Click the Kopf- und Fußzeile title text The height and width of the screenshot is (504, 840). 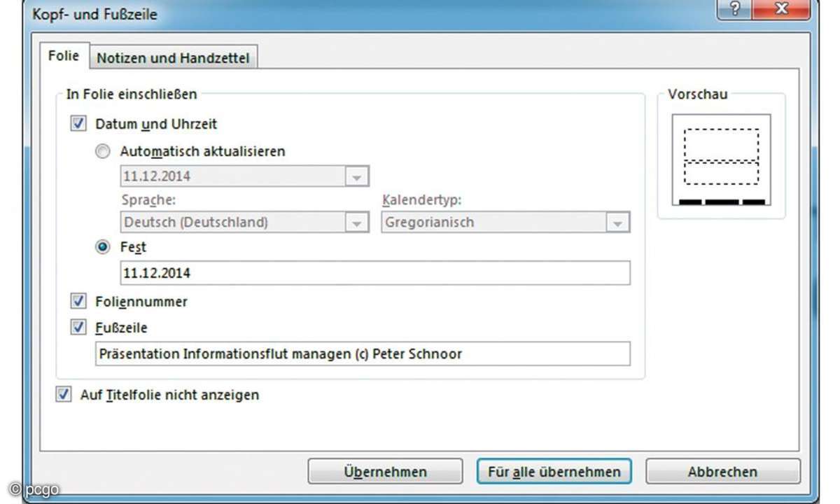coord(95,13)
